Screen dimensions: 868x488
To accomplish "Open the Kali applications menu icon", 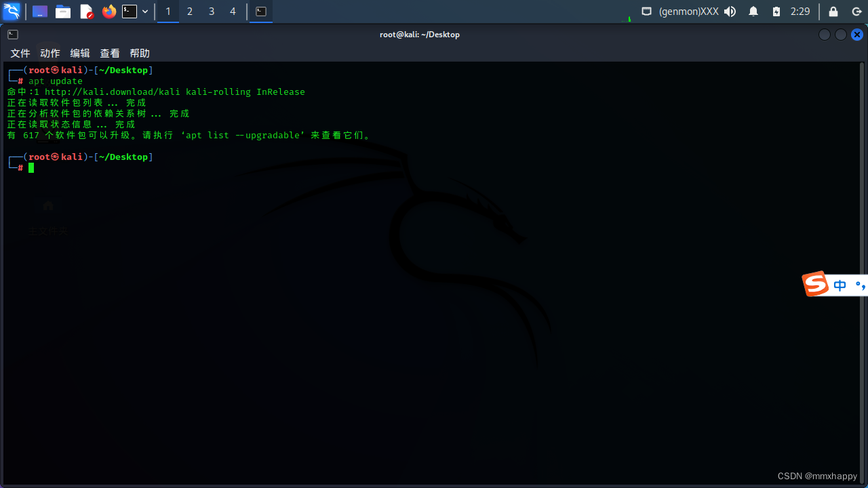I will [x=12, y=11].
